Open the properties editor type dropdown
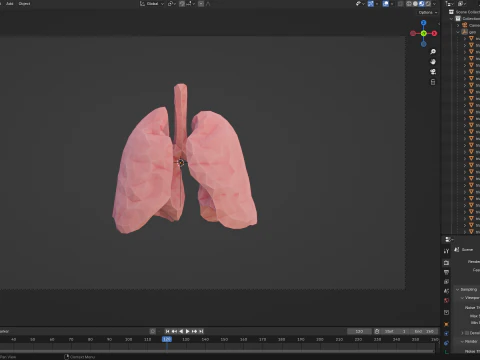This screenshot has height=360, width=480. point(449,239)
